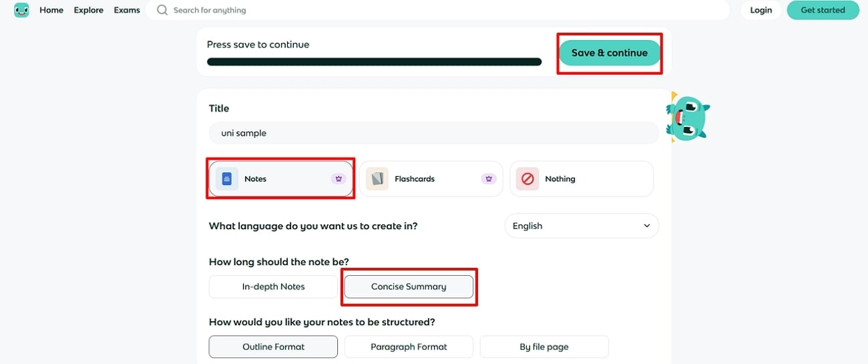
Task: Click the Title input field
Action: click(434, 133)
